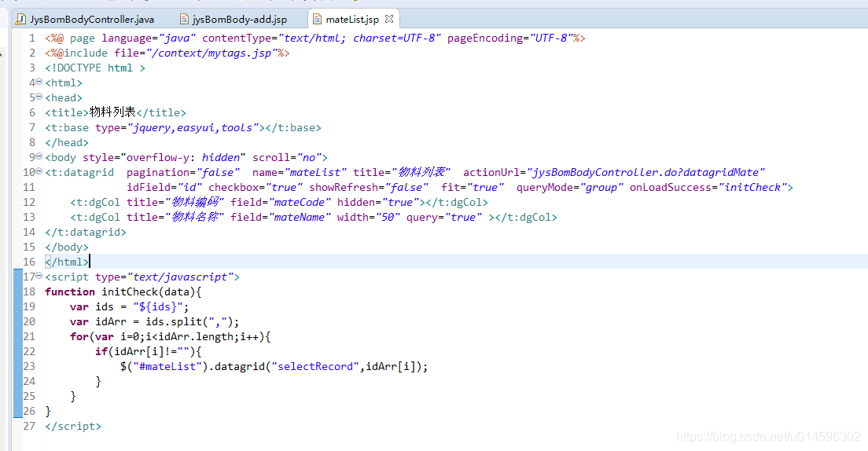Collapse the head tag fold at line 5

pos(39,97)
